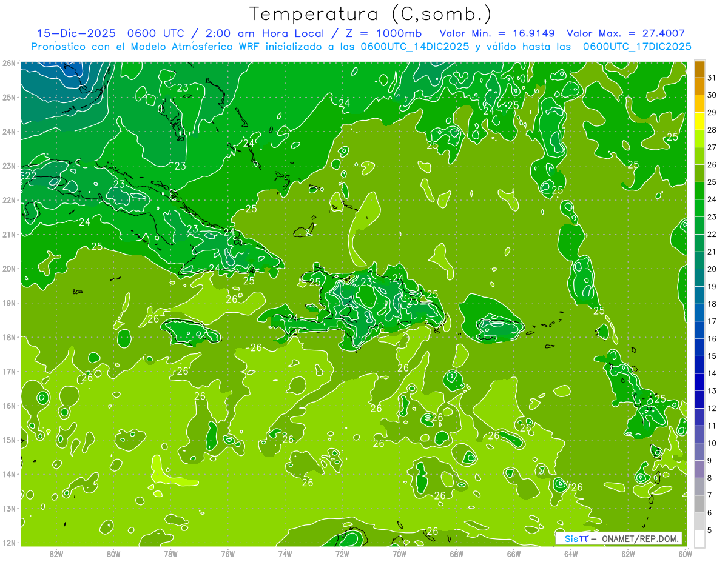Click the "0600UTC_17DIC2025" valid-until time
This screenshot has width=728, height=562.
tap(636, 47)
